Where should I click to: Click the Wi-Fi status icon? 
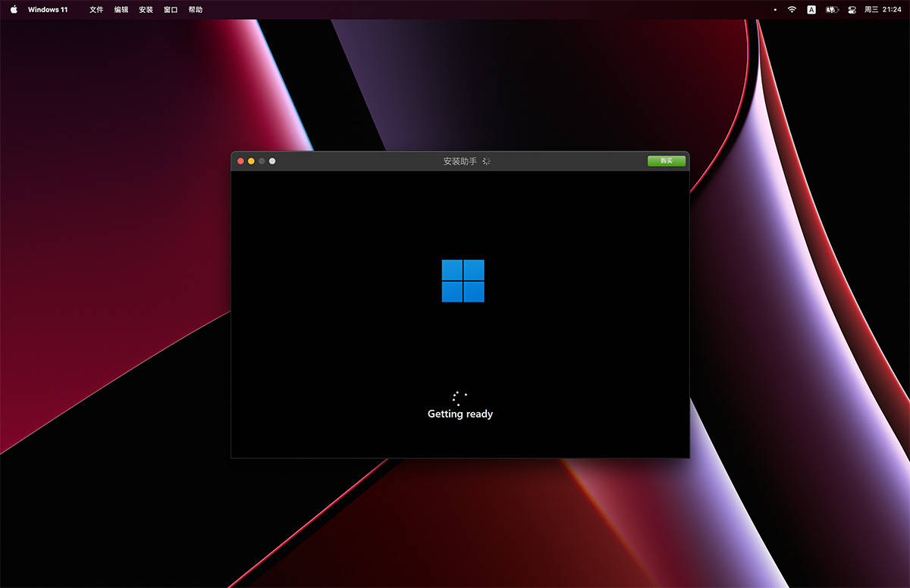click(x=792, y=10)
